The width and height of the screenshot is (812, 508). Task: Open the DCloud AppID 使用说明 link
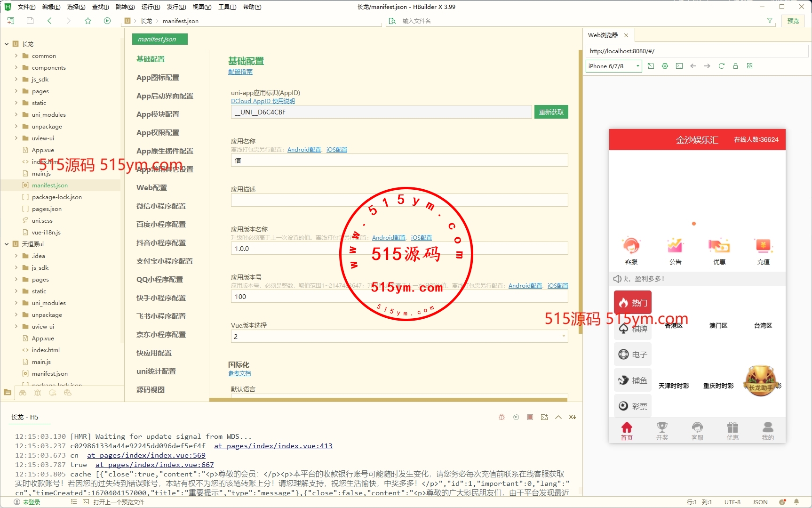click(x=263, y=101)
